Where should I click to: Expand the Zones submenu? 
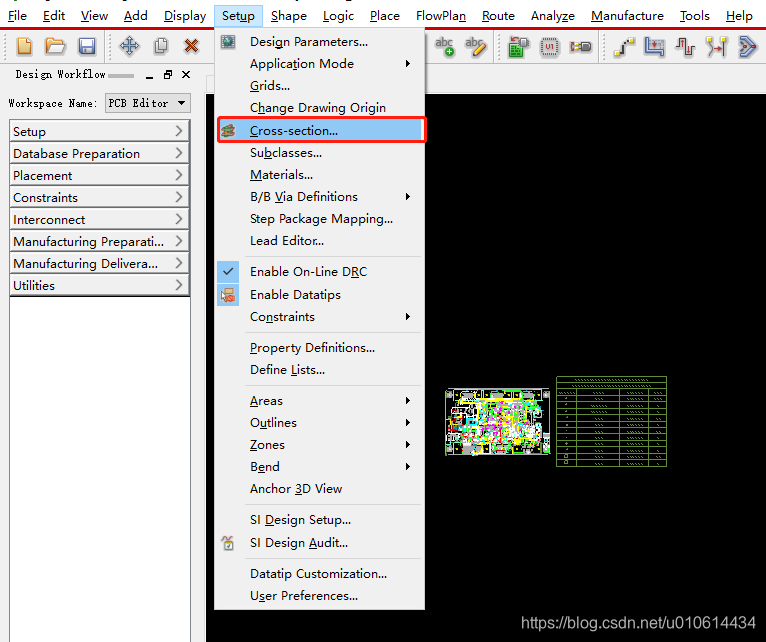pos(267,445)
